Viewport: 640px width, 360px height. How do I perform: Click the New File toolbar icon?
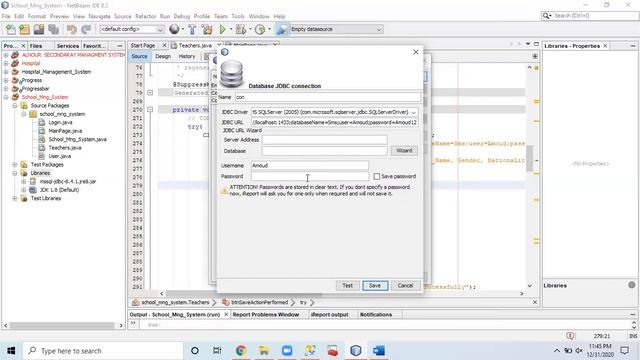click(11, 29)
